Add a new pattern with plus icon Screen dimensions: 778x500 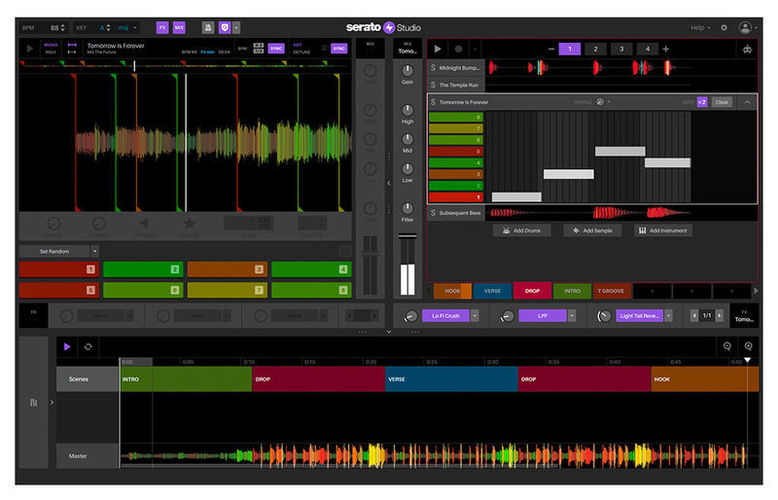click(x=666, y=49)
